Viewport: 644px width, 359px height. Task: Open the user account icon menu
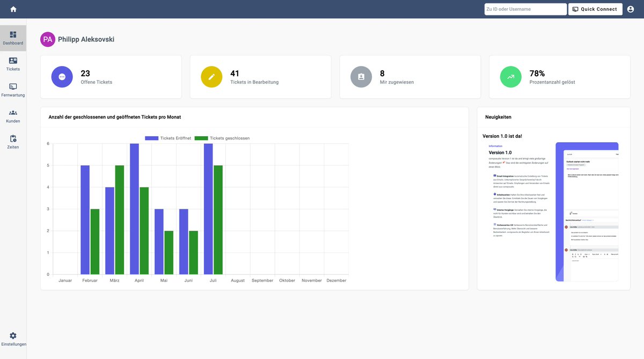631,9
